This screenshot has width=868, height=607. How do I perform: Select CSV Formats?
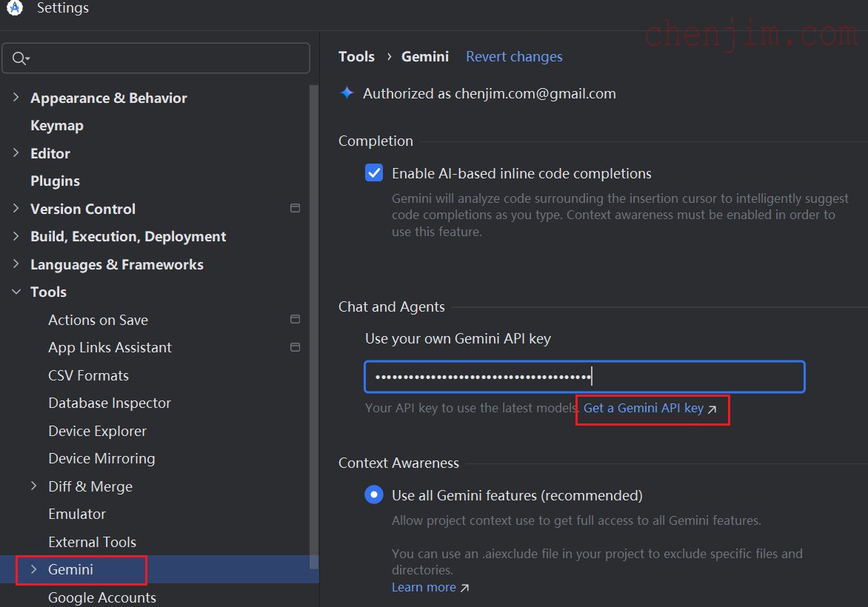click(89, 376)
